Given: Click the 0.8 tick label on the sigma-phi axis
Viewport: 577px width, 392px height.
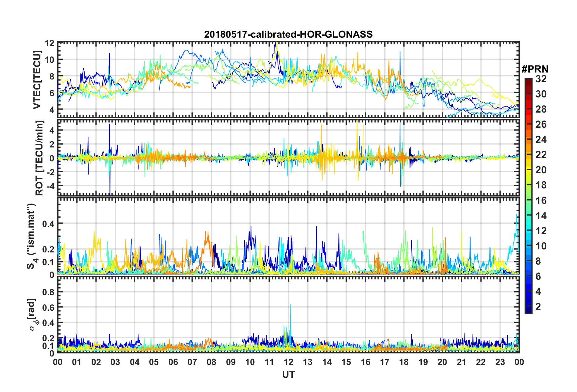Looking at the screenshot, I should (x=48, y=292).
